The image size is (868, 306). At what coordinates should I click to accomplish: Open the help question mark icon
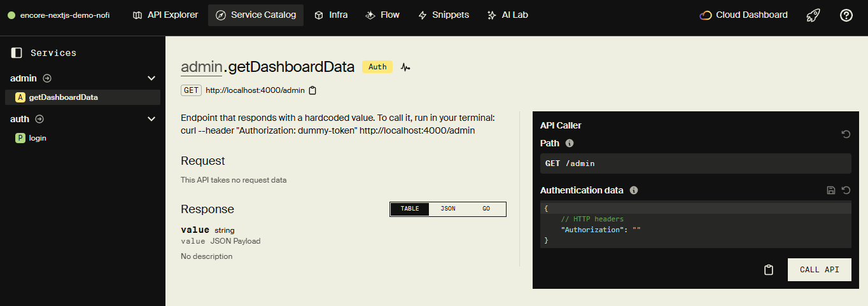pyautogui.click(x=846, y=15)
